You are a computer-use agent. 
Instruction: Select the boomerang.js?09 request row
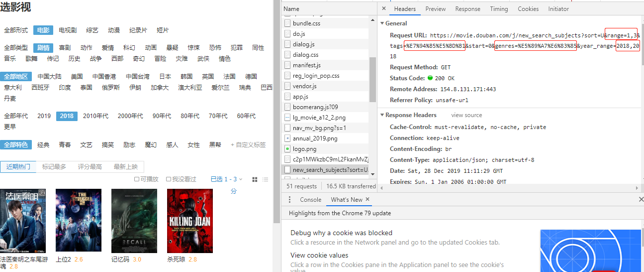point(326,107)
